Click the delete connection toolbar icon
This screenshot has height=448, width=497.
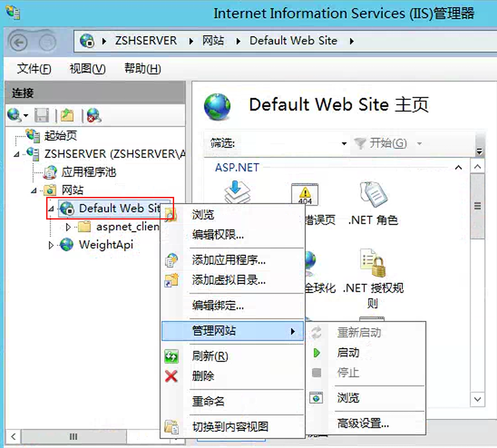94,115
